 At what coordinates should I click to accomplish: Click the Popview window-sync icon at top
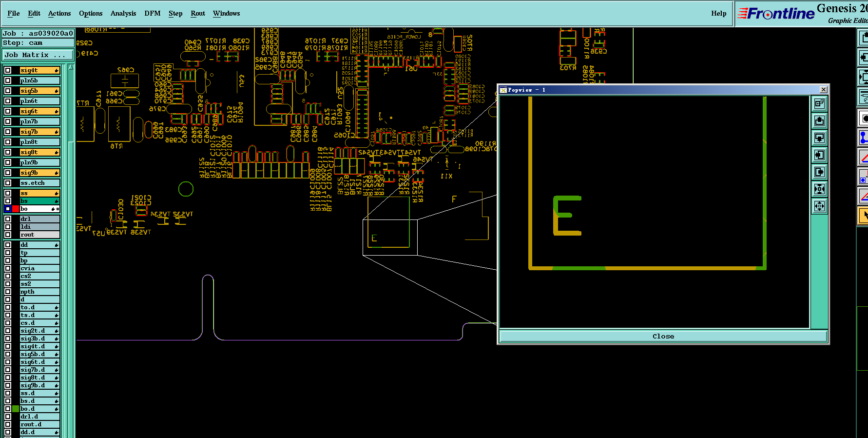(819, 103)
